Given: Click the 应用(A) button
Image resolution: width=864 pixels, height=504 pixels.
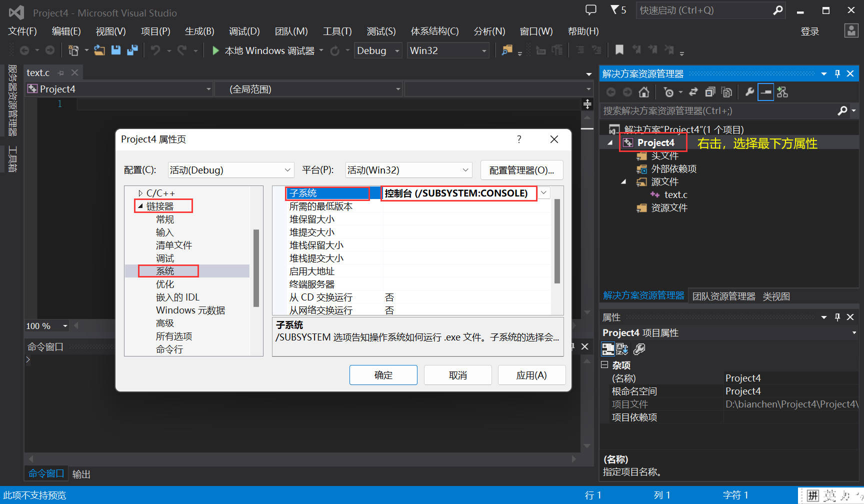Looking at the screenshot, I should point(531,375).
